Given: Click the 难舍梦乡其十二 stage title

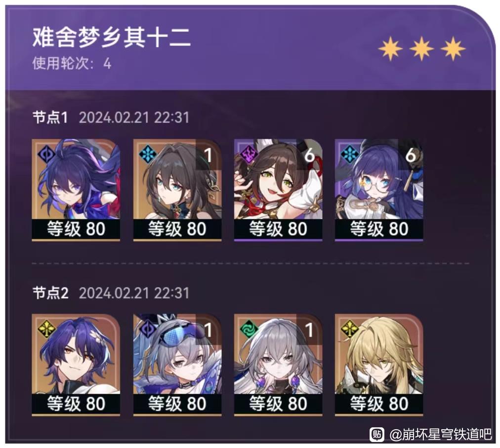Looking at the screenshot, I should coord(112,38).
